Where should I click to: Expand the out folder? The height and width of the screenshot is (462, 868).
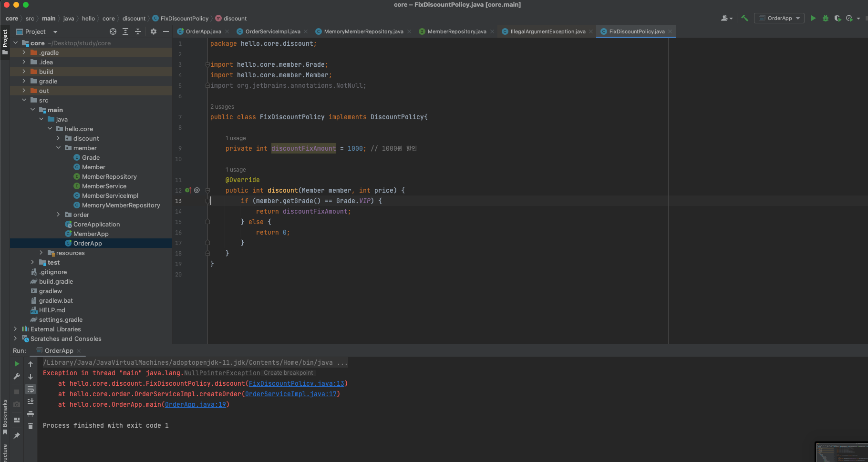[x=24, y=91]
